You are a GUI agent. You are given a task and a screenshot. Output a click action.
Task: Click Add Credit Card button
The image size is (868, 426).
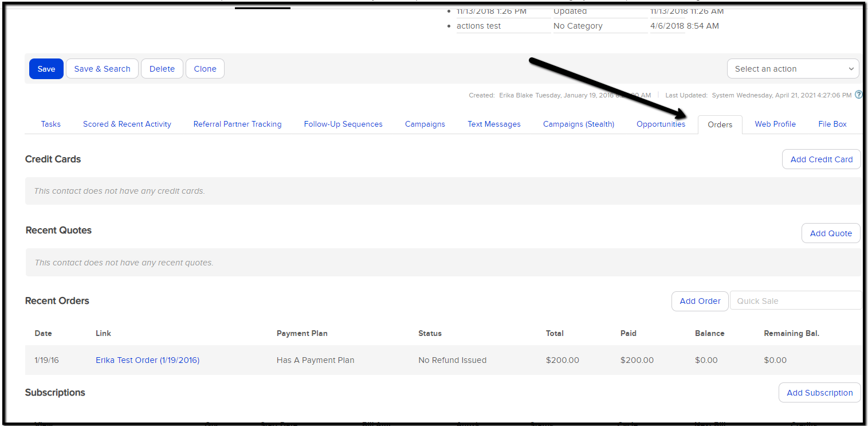click(x=822, y=159)
